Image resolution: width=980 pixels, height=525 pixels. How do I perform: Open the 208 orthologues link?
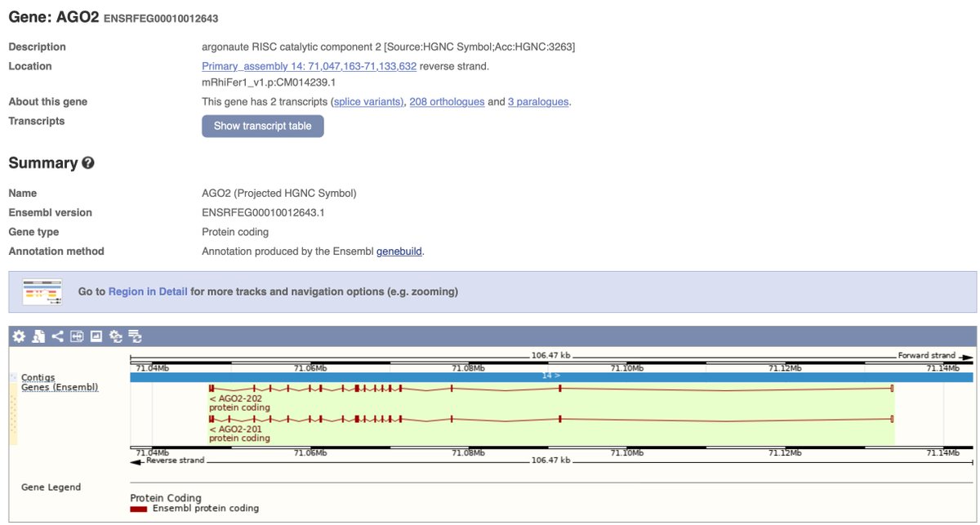click(447, 102)
